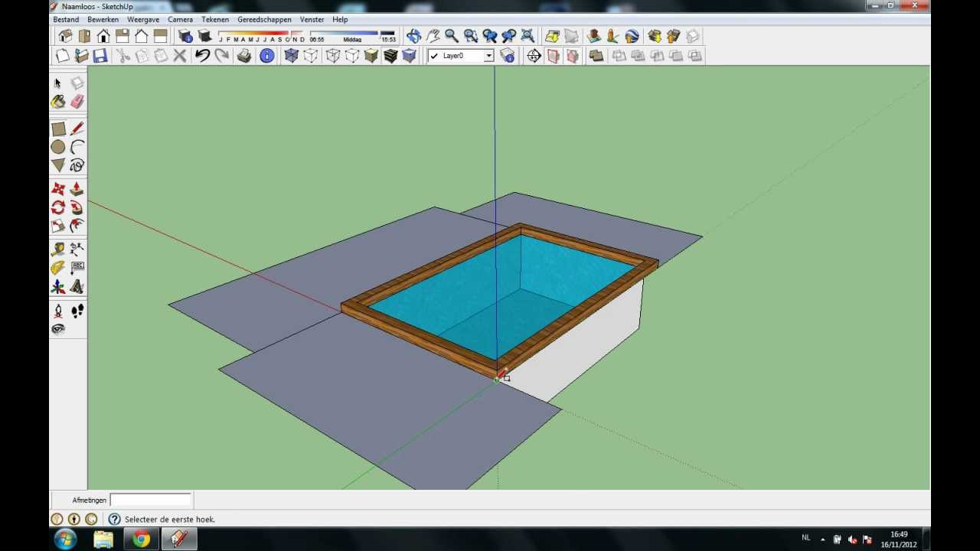Choose the Rotate tool
The image size is (980, 551).
point(58,207)
